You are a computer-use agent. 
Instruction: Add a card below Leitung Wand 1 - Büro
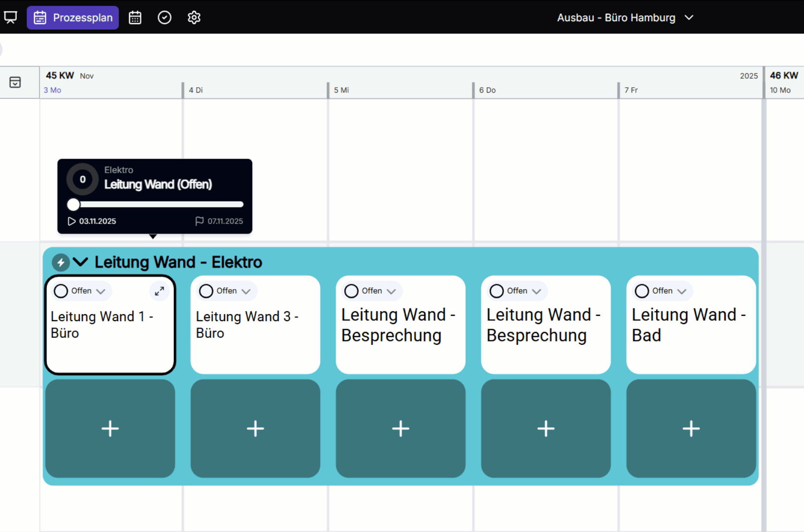coord(110,428)
